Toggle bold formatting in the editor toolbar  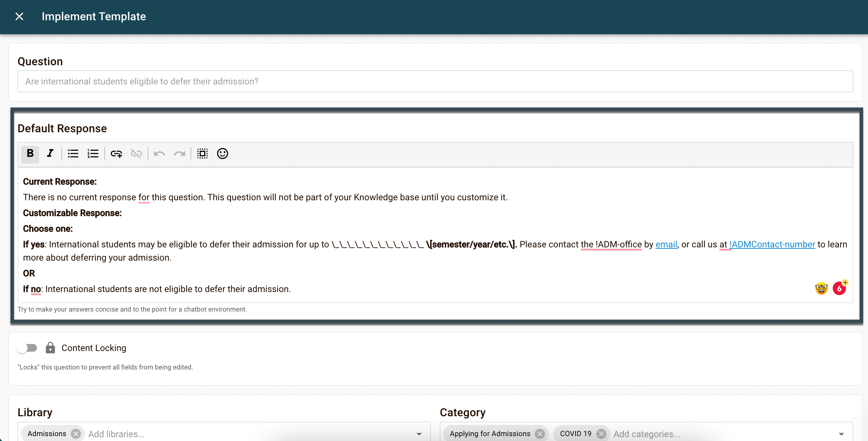[30, 154]
